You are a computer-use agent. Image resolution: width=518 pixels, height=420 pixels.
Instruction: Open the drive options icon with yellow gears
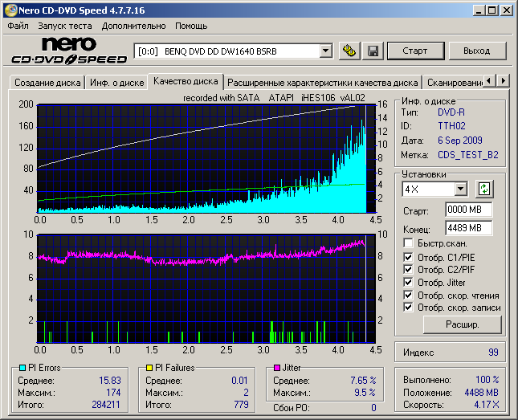tap(349, 51)
